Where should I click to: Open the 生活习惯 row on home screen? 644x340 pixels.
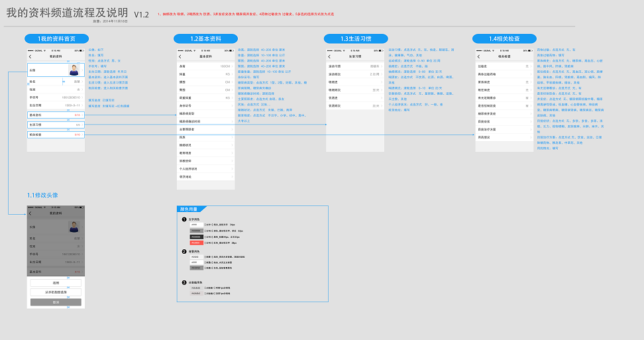point(55,125)
